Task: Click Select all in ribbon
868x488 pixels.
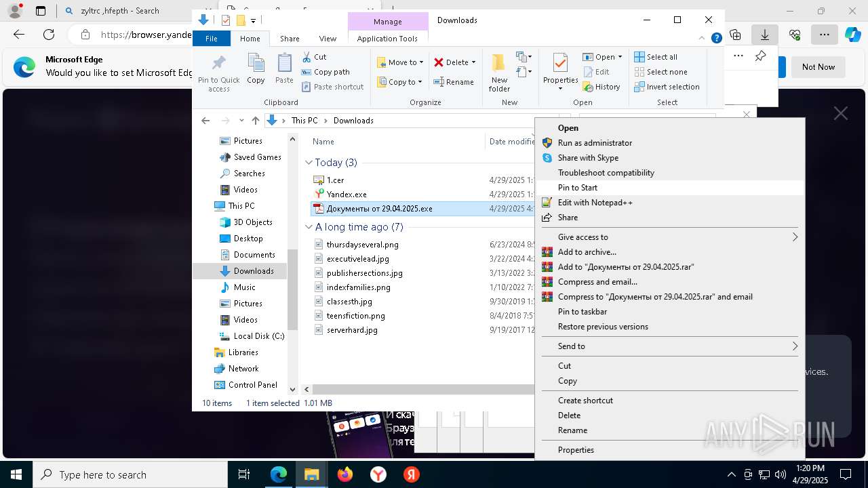Action: coord(656,57)
